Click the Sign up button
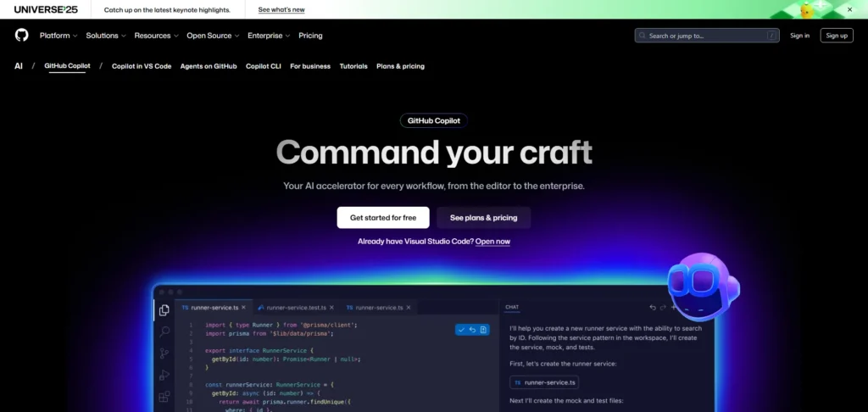Image resolution: width=868 pixels, height=412 pixels. point(837,36)
